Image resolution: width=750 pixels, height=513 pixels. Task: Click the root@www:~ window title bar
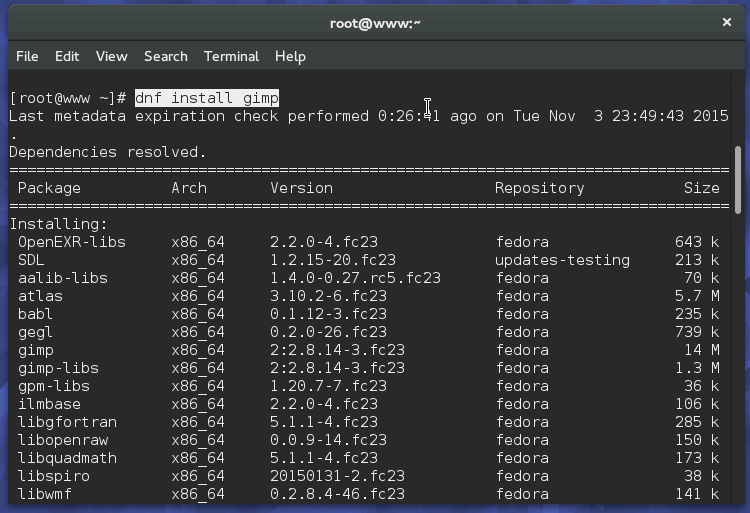pyautogui.click(x=375, y=22)
